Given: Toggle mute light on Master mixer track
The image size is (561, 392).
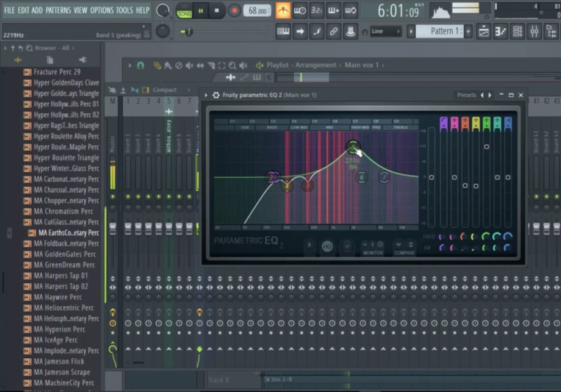Looking at the screenshot, I should (x=112, y=196).
